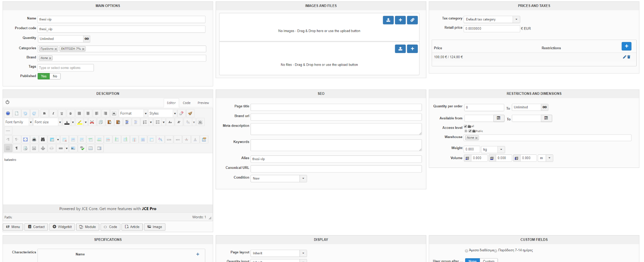Open the text color picker swatch
Viewport: 644px width, 262px height.
click(x=67, y=122)
